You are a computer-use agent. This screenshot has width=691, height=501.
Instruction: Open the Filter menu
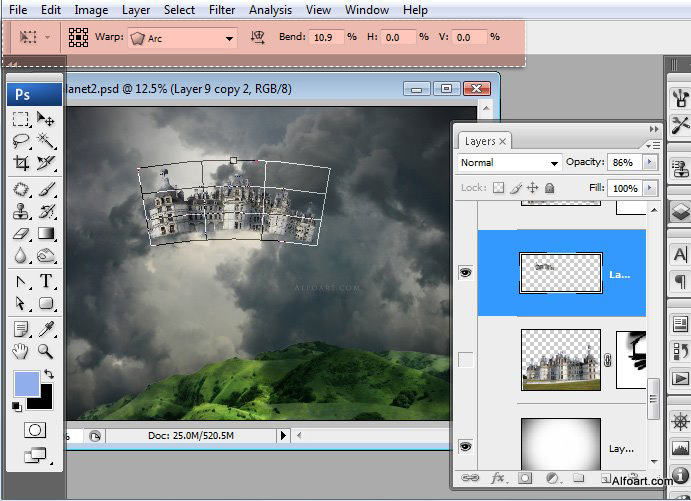coord(222,10)
